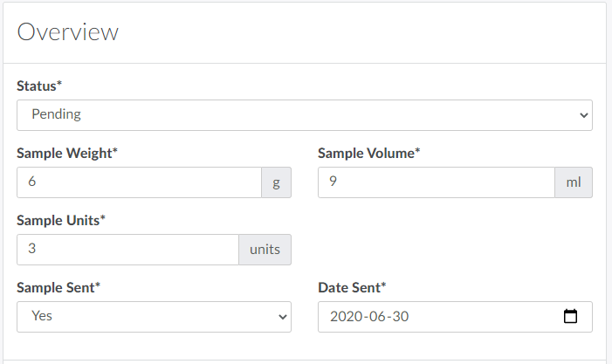Select the day segment 30 in Date Sent

400,317
